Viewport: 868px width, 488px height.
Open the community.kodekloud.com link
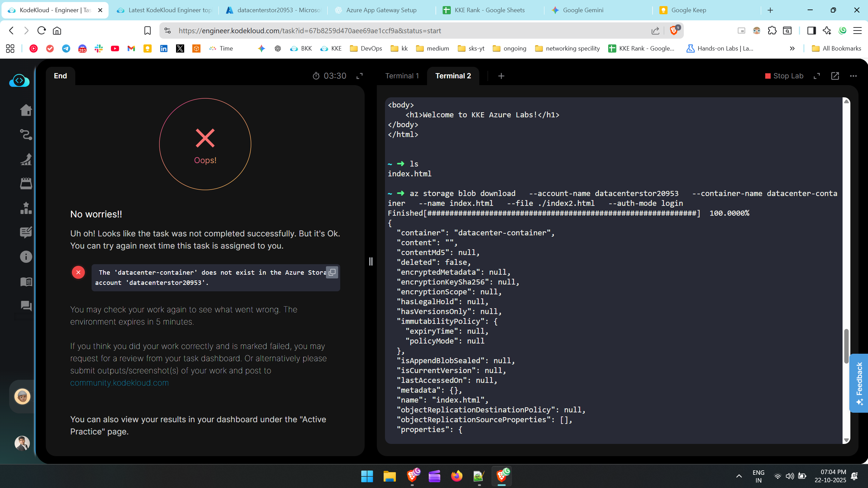pyautogui.click(x=119, y=383)
